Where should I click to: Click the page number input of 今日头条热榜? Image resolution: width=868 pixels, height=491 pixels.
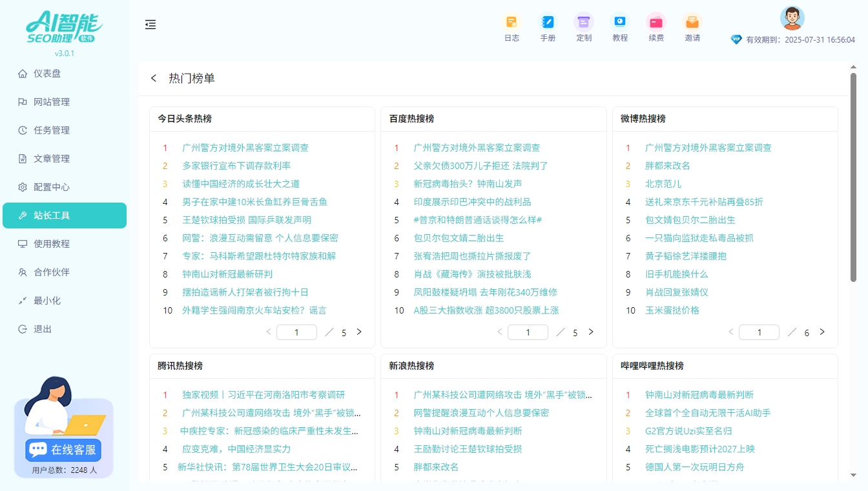pos(296,332)
